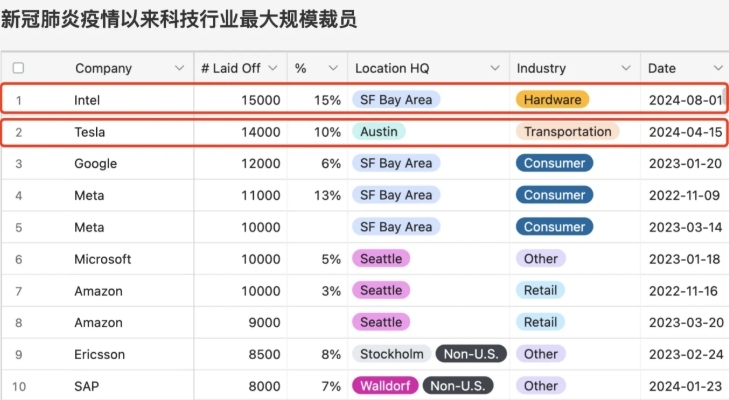Click the Google company cell

click(x=95, y=164)
